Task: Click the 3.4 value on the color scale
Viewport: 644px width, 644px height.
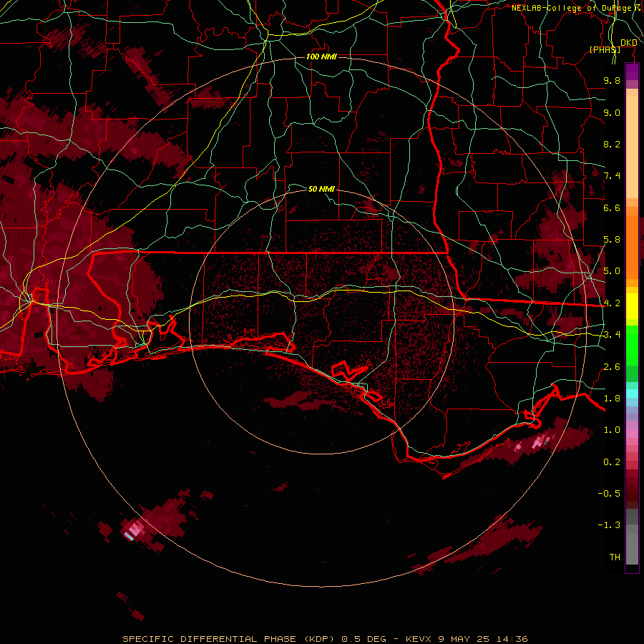Action: [x=612, y=335]
